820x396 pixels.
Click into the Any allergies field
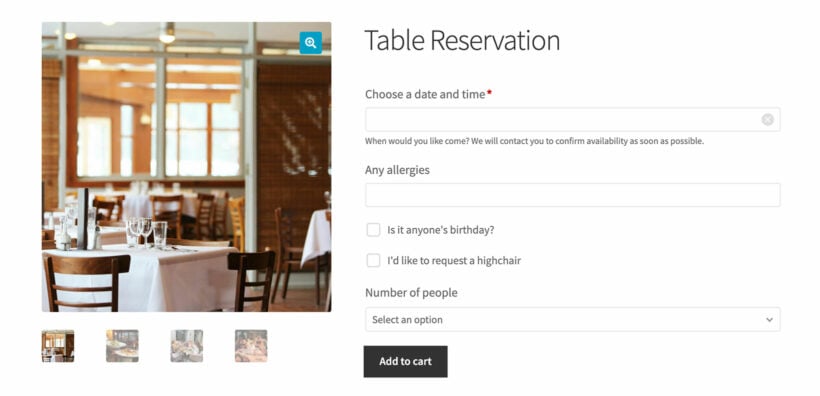[573, 195]
